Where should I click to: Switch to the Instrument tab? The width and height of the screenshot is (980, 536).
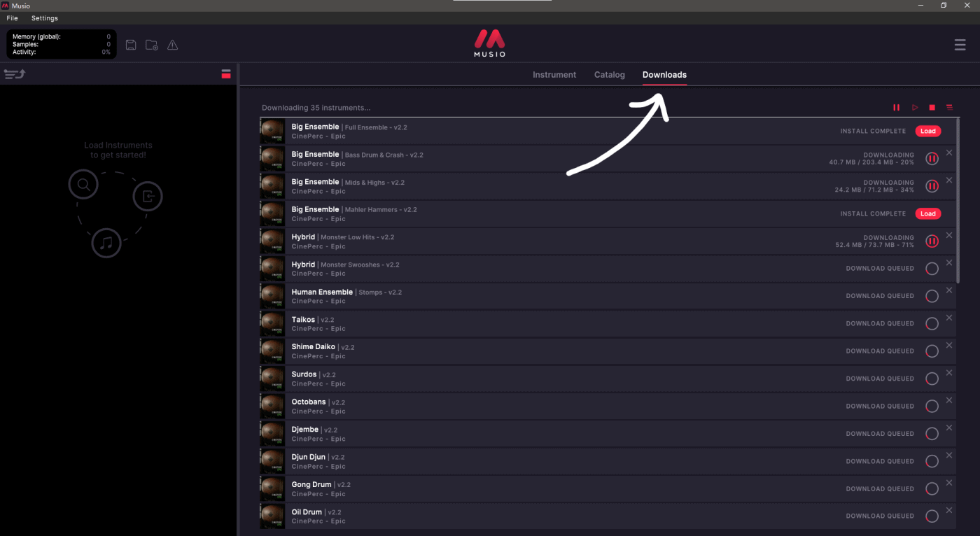[x=554, y=75]
